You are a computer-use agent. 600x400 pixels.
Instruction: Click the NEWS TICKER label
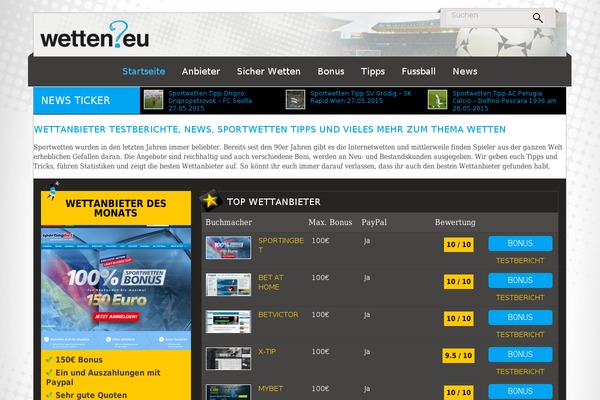[75, 100]
